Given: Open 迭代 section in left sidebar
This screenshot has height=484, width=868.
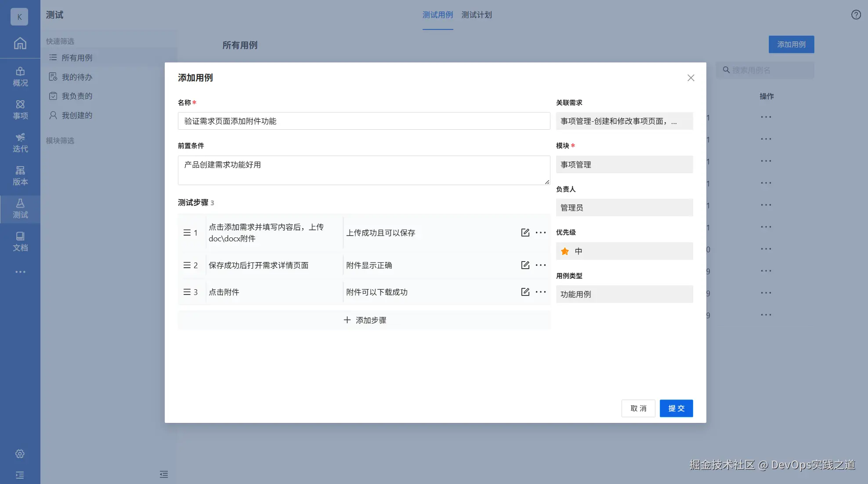Looking at the screenshot, I should (20, 143).
